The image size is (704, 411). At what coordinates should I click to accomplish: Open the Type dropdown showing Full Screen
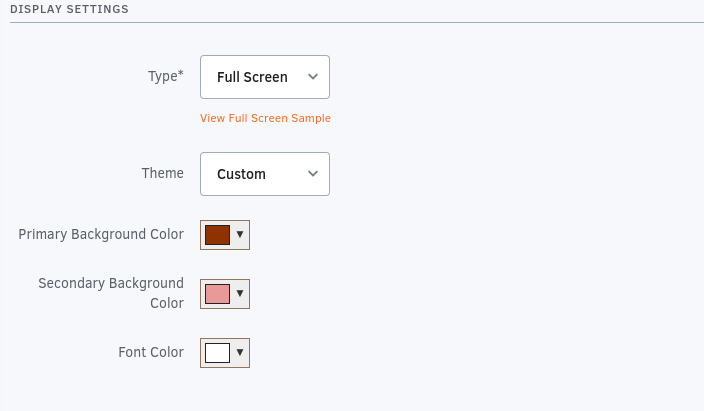pos(265,77)
